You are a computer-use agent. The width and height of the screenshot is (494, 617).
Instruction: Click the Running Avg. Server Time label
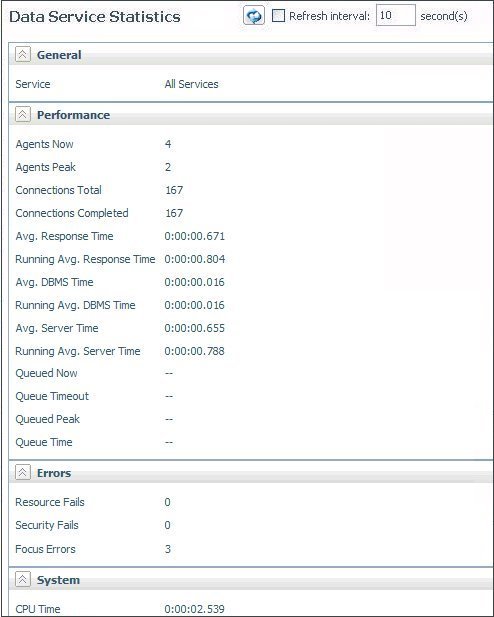(x=78, y=351)
